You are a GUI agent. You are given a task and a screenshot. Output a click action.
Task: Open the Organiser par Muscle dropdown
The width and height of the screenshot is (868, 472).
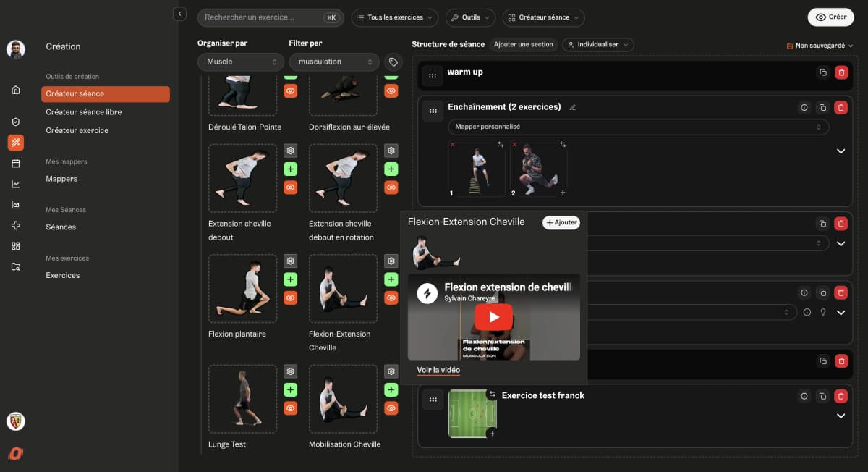click(241, 62)
